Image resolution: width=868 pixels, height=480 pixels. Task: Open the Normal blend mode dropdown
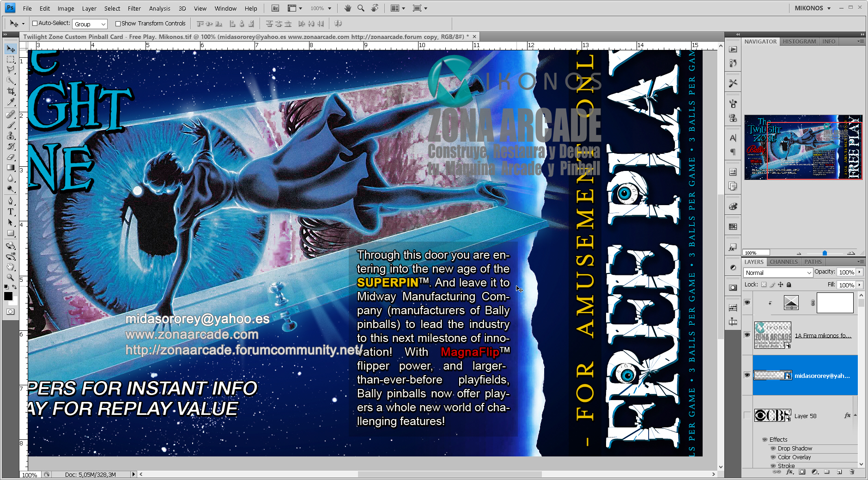[x=778, y=273]
